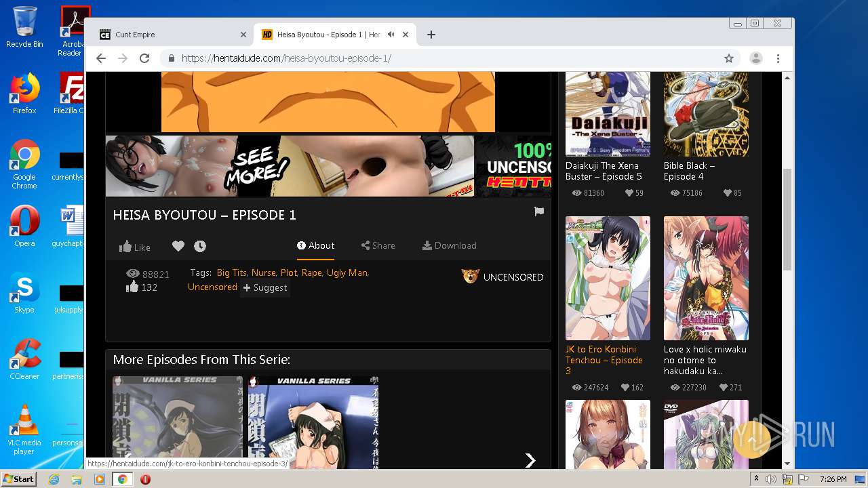Advance the episodes carousel with the right chevron
Image resolution: width=868 pixels, height=488 pixels.
tap(530, 461)
